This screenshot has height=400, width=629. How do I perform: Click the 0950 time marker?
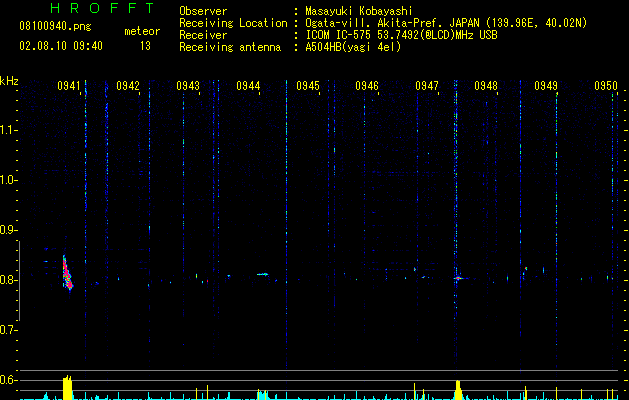point(606,86)
